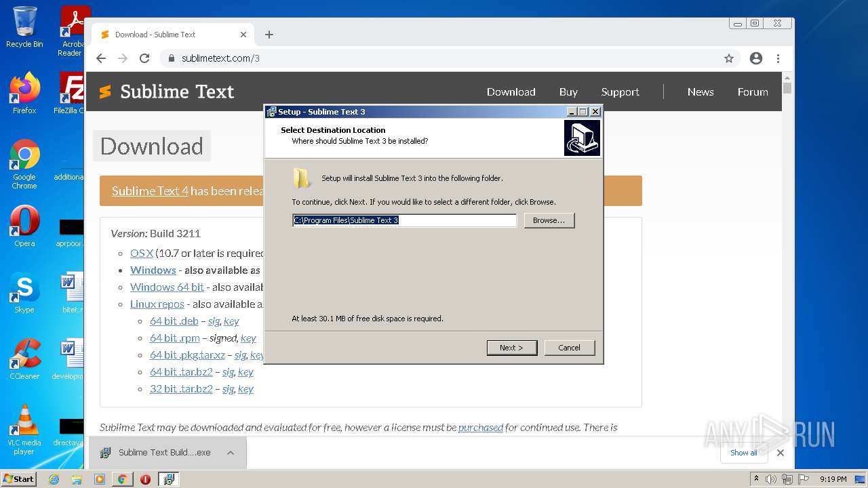
Task: Click the Internet Explorer taskbar icon
Action: coord(54,479)
